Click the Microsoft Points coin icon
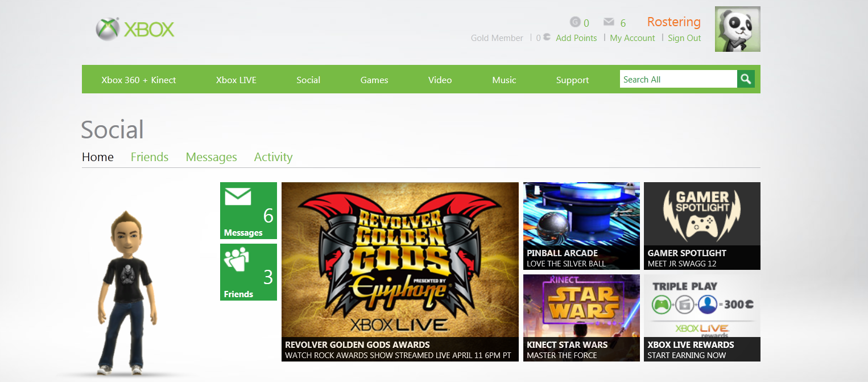Image resolution: width=868 pixels, height=382 pixels. (x=547, y=38)
